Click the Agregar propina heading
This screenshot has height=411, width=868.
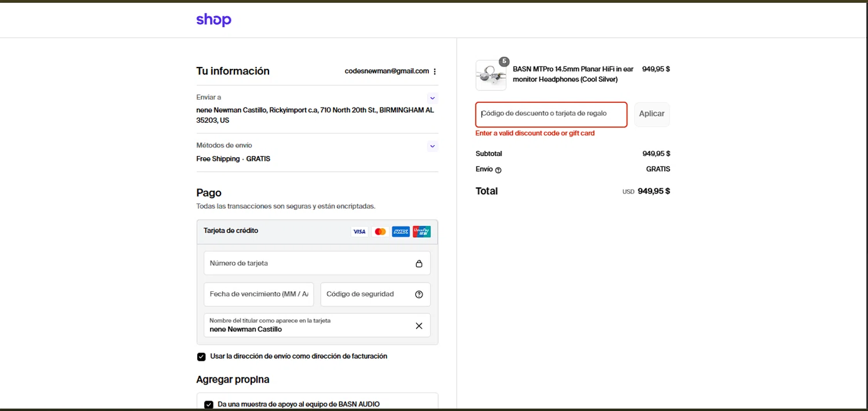[233, 380]
